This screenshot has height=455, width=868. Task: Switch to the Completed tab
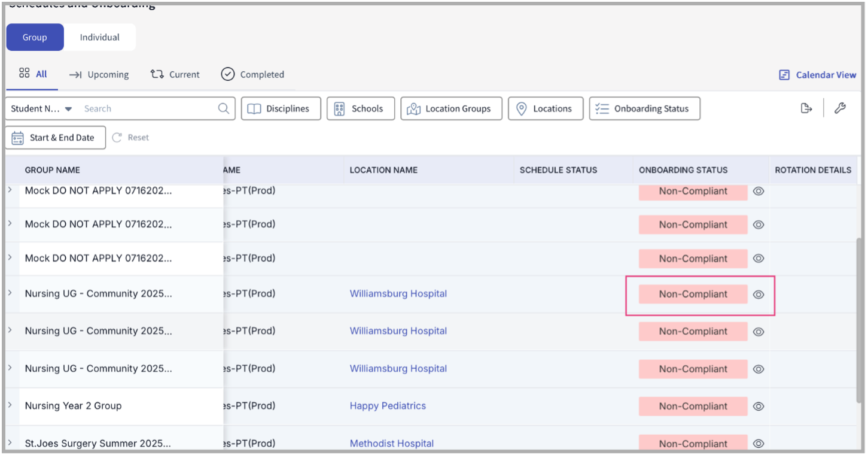[252, 75]
